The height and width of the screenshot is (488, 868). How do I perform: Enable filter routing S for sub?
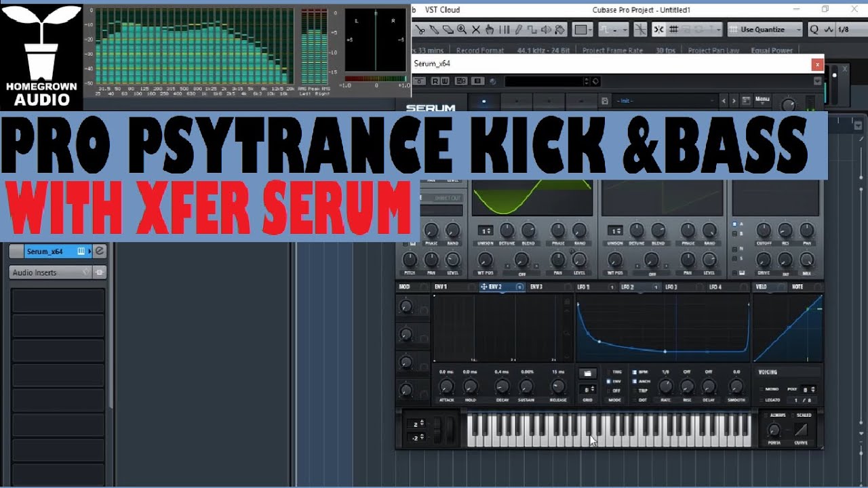pyautogui.click(x=735, y=258)
